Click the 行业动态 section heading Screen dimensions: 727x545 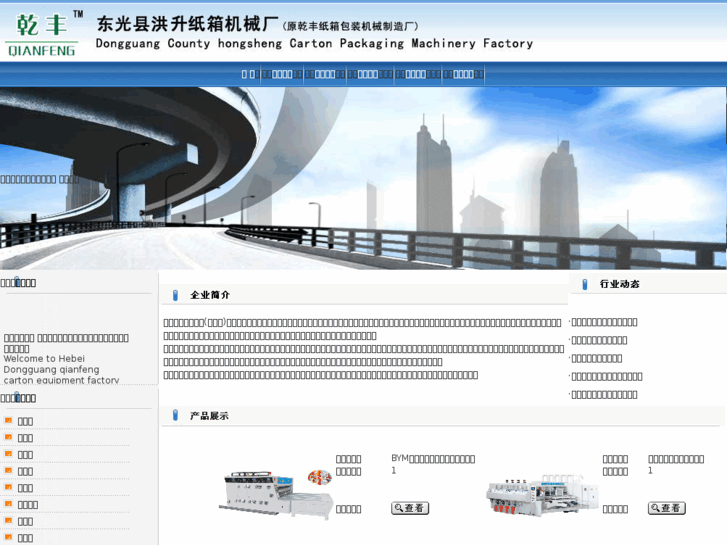click(x=619, y=284)
